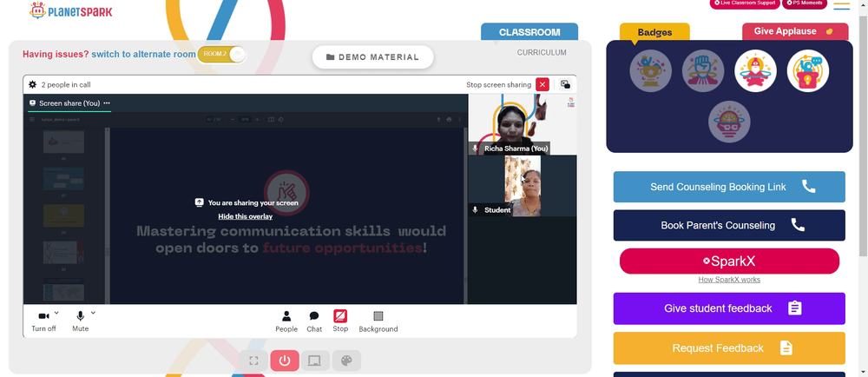868x377 pixels.
Task: Select the Give Applause tab
Action: (x=795, y=31)
